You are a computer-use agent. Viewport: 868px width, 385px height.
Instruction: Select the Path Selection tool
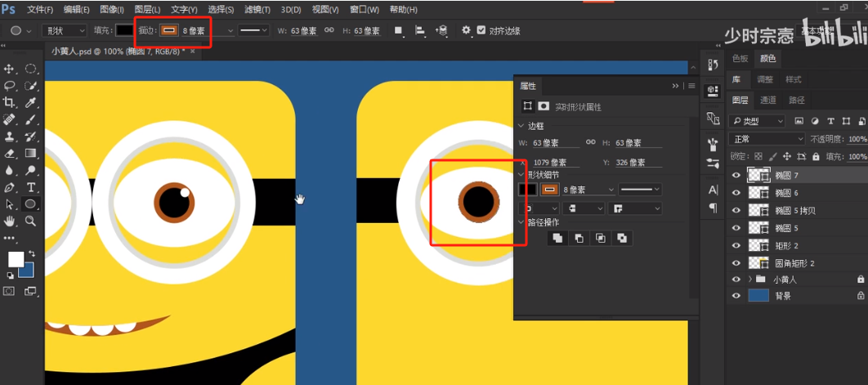coord(9,204)
